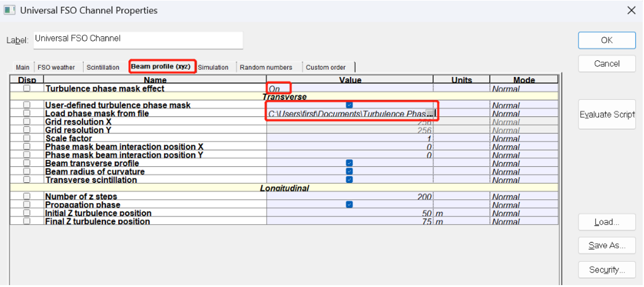Viewport: 644px width, 287px height.
Task: Toggle Beam transverse profile value checkbox
Action: point(349,163)
